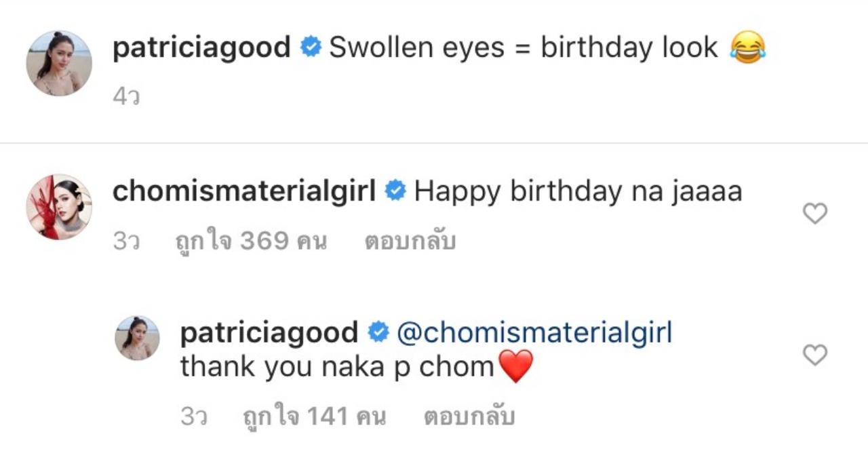Image resolution: width=868 pixels, height=466 pixels.
Task: Open the chomismaterialgirl username link
Action: pos(244,192)
